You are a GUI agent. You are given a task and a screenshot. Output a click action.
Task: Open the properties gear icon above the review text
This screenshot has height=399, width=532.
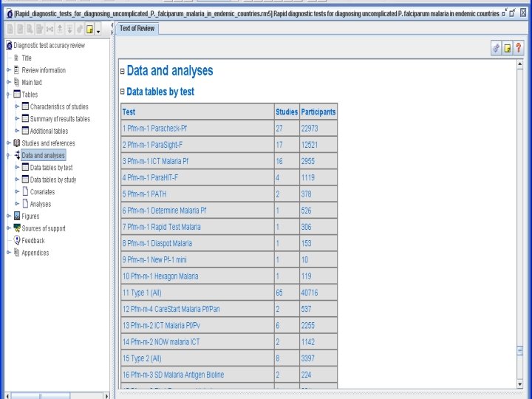pos(497,48)
